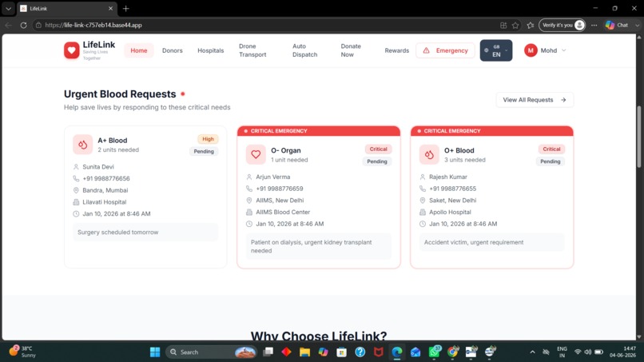Click blood drop icon on A+ Blood card
The height and width of the screenshot is (362, 644).
82,145
